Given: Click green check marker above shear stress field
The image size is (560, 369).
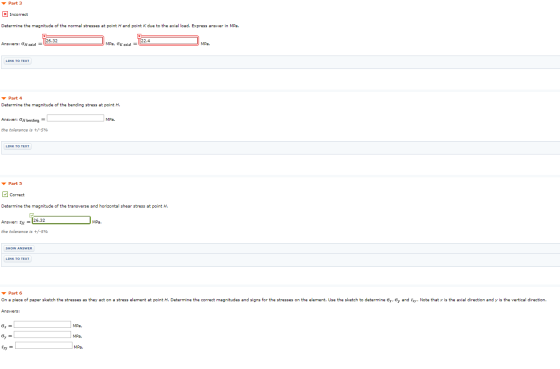Looking at the screenshot, I should click(x=31, y=215).
